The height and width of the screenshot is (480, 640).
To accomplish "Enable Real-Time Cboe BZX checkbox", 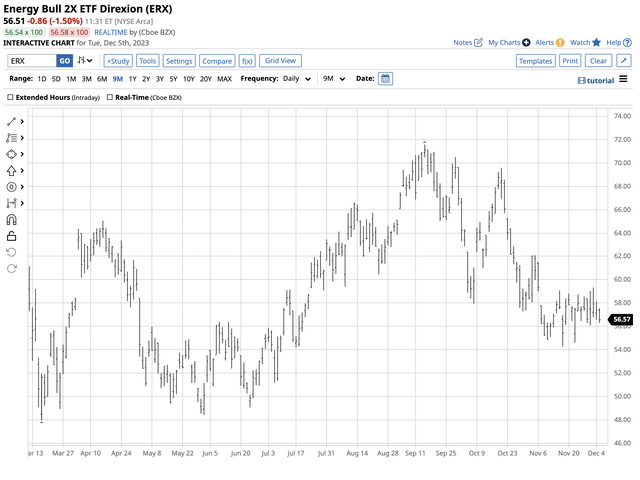I will [109, 97].
